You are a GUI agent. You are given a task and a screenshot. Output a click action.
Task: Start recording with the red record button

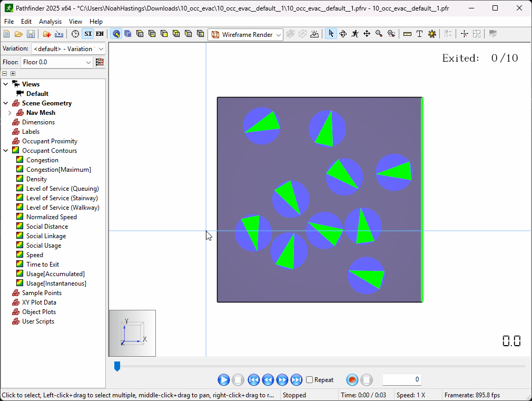(x=352, y=379)
